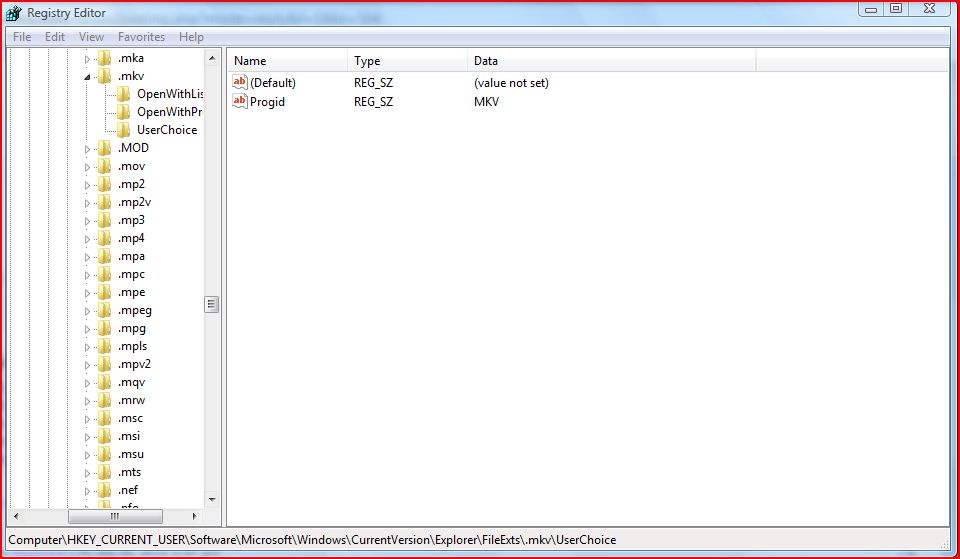Click the .MOD folder icon
Screen dimensions: 960x559
[x=105, y=148]
